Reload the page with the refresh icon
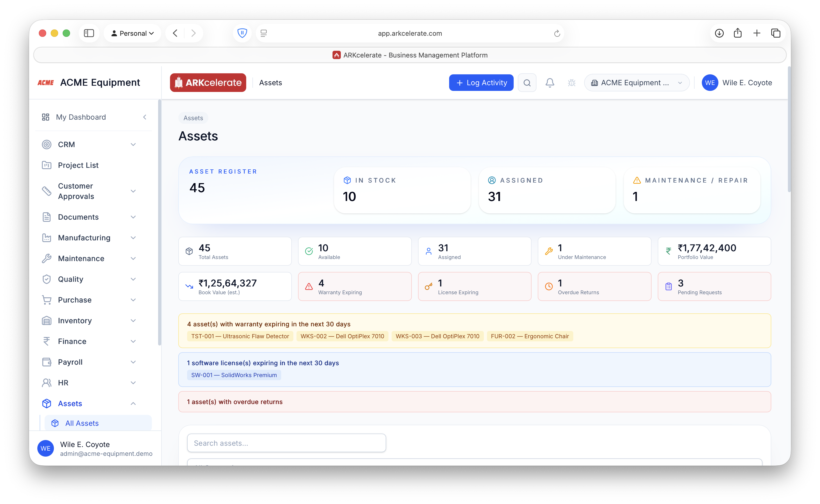This screenshot has height=504, width=820. tap(557, 33)
